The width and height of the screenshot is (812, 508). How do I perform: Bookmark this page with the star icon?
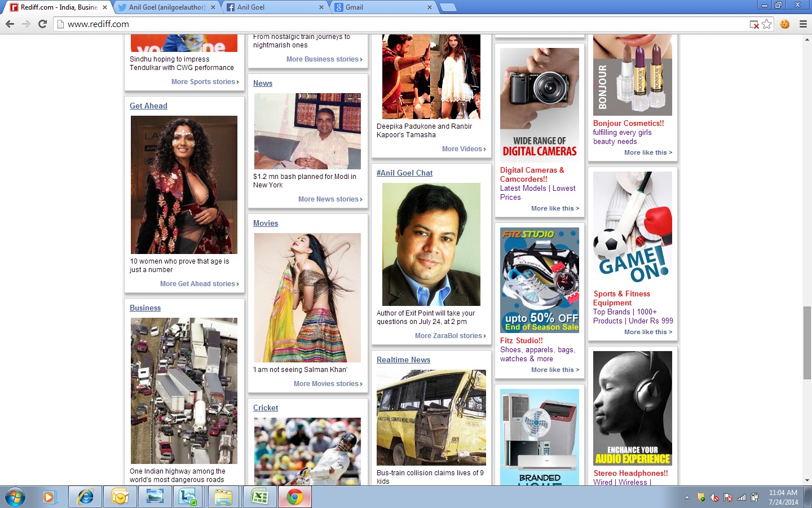click(766, 24)
